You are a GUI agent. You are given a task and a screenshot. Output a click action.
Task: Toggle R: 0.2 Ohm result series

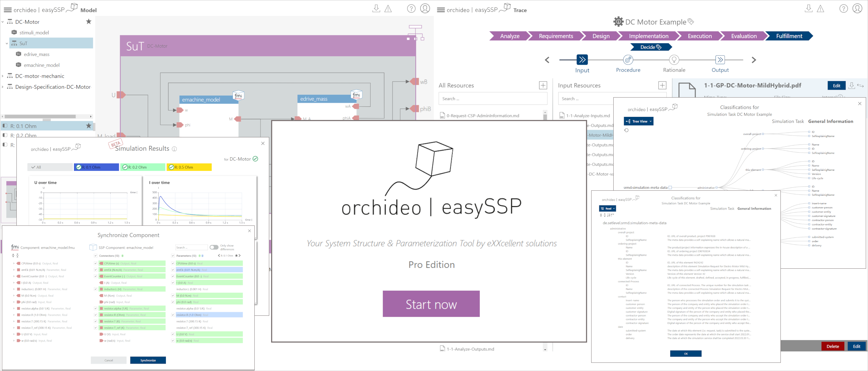pyautogui.click(x=143, y=167)
